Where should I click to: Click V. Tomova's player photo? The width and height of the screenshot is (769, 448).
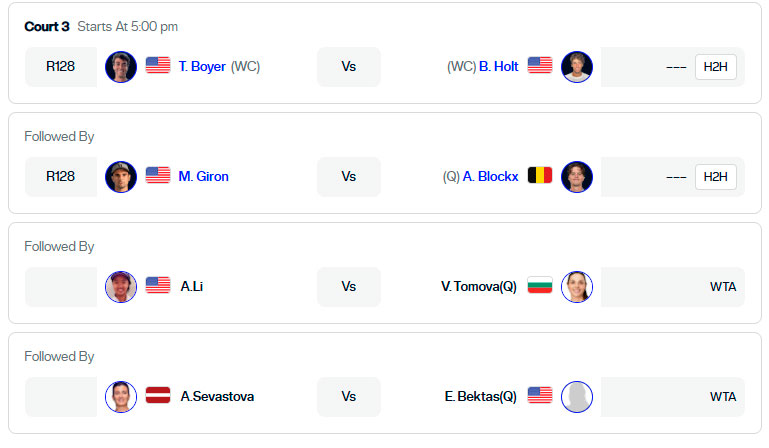click(x=577, y=287)
